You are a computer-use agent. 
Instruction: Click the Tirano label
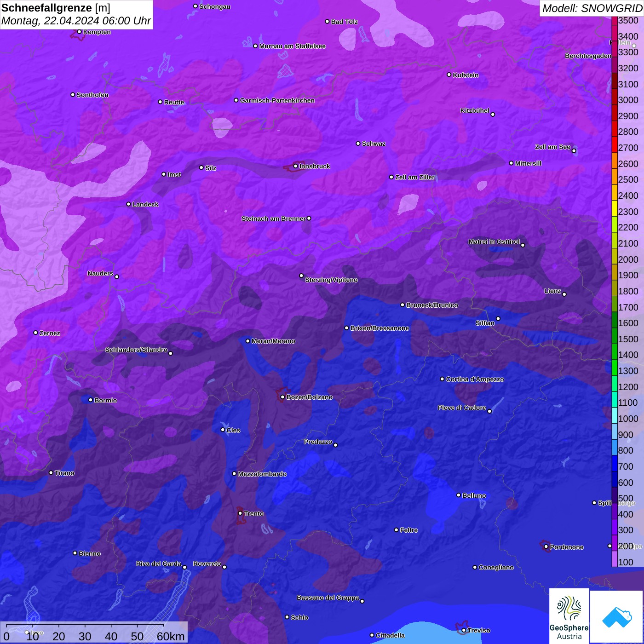pyautogui.click(x=64, y=473)
